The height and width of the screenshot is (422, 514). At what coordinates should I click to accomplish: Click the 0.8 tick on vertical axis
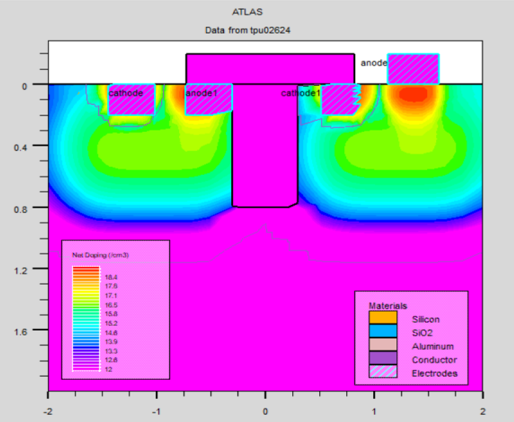tap(20, 209)
